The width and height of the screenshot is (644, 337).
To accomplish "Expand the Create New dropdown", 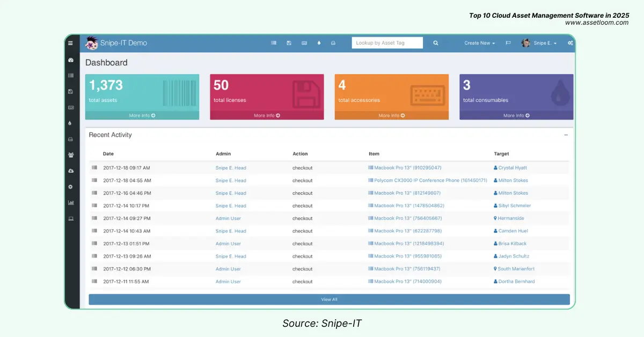I will (x=479, y=43).
